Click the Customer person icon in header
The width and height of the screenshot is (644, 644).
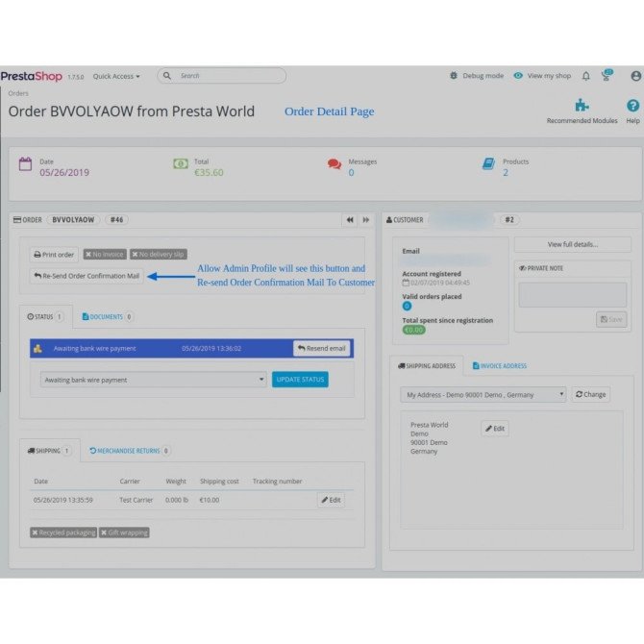pyautogui.click(x=389, y=220)
